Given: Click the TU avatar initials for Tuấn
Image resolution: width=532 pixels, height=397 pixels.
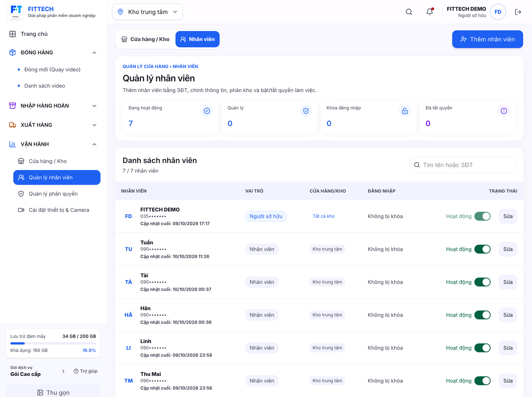Looking at the screenshot, I should tap(129, 249).
